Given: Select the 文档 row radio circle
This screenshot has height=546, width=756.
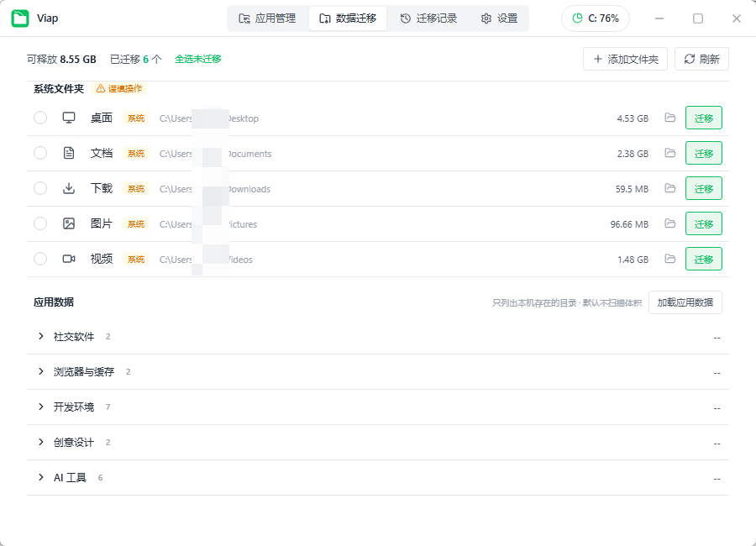Looking at the screenshot, I should [x=40, y=153].
